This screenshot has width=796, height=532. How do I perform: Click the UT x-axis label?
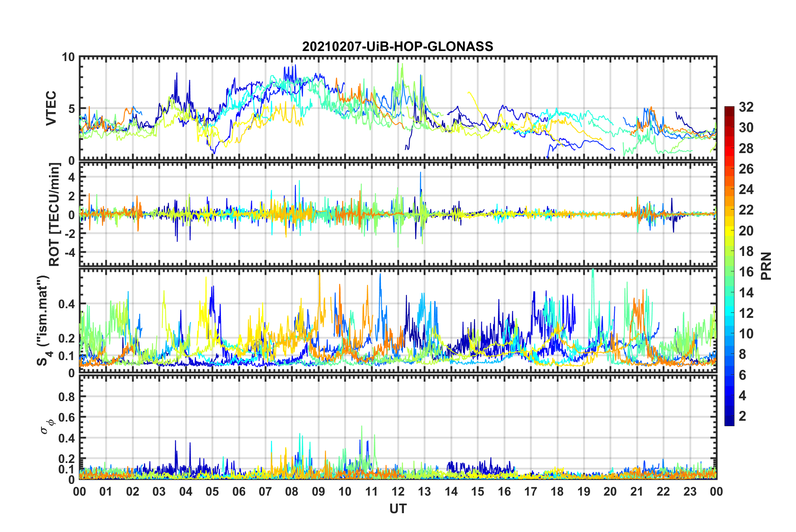(398, 509)
